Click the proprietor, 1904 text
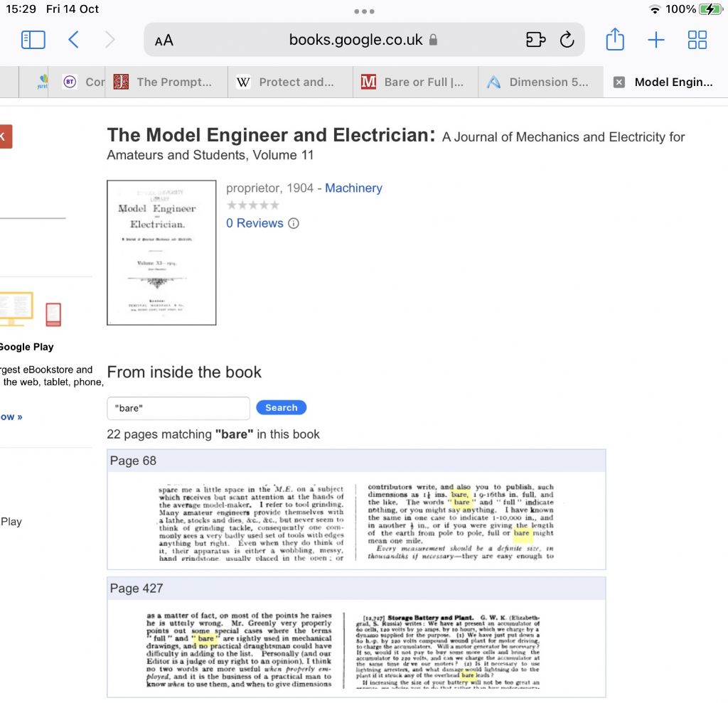The width and height of the screenshot is (728, 703). point(269,188)
